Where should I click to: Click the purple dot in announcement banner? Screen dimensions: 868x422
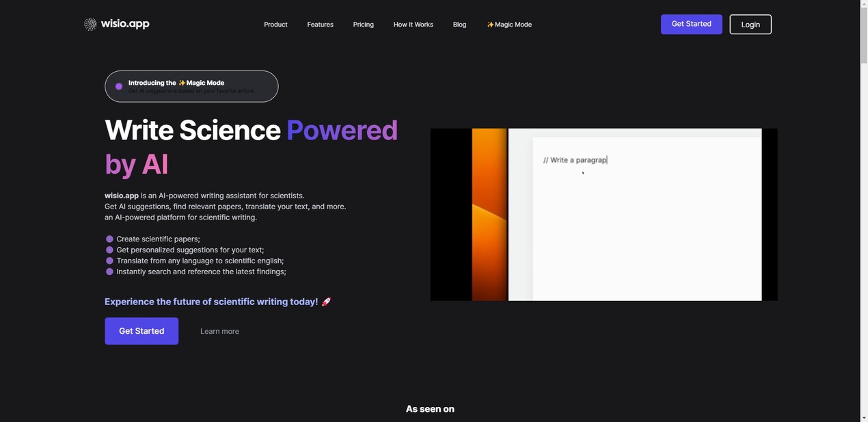point(119,86)
